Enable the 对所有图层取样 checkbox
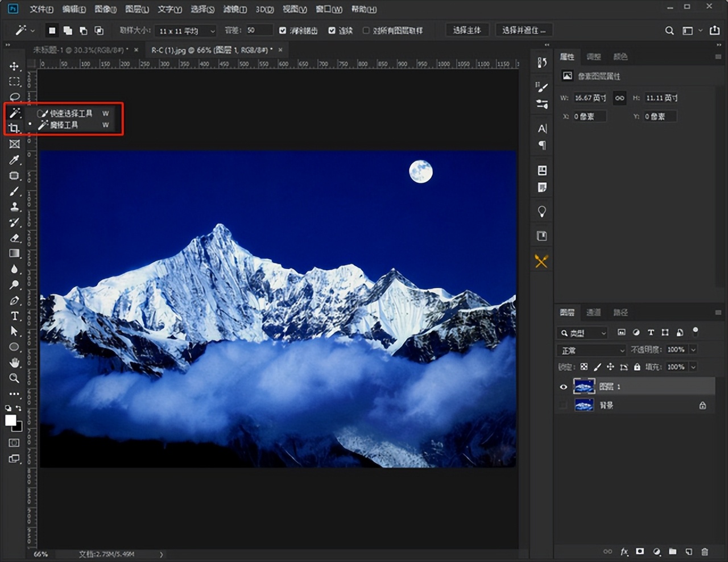 click(366, 30)
